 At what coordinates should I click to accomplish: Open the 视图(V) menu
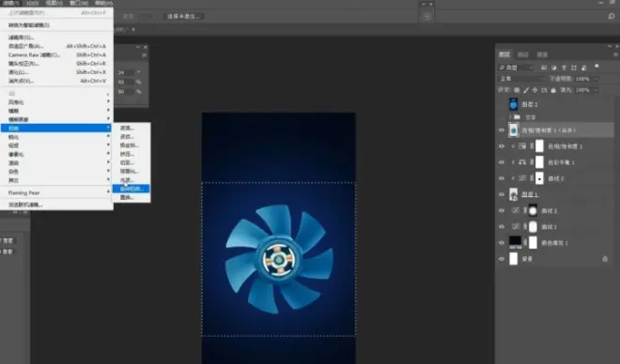point(54,3)
